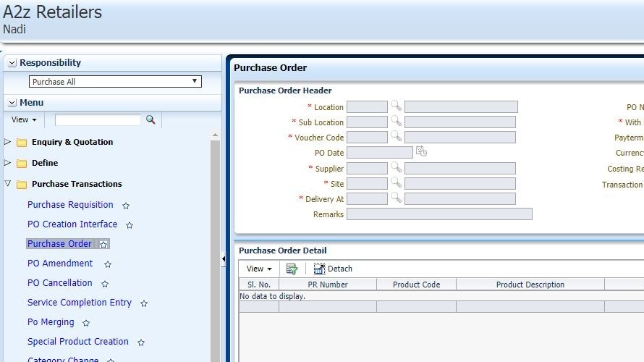The width and height of the screenshot is (644, 362).
Task: Open the PO Cancellation link
Action: pos(60,283)
